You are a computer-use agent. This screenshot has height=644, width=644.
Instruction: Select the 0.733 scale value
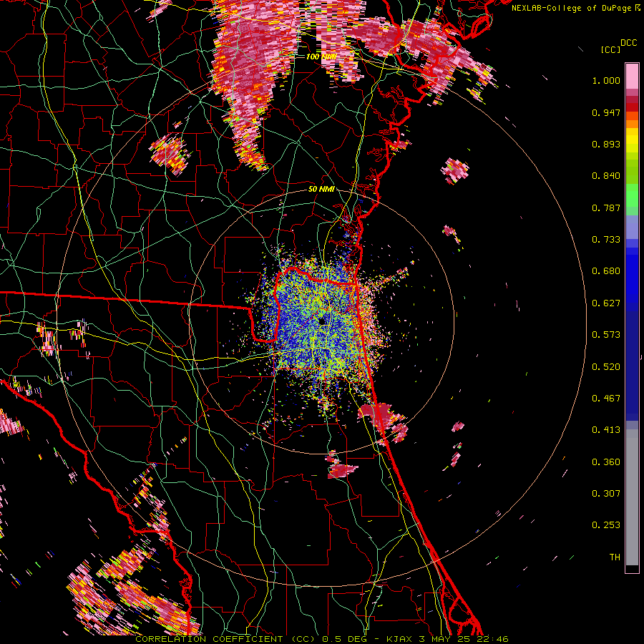(606, 240)
